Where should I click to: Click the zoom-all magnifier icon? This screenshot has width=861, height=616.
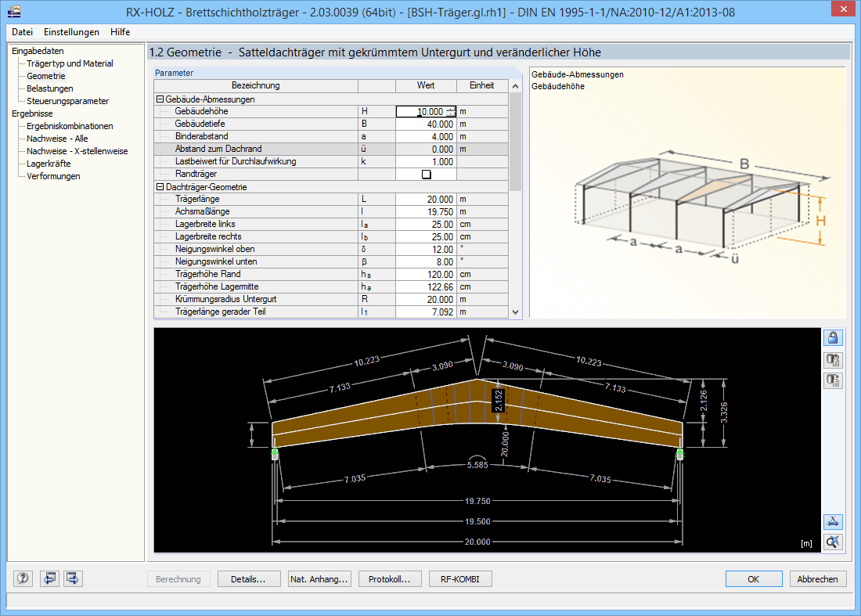(x=833, y=542)
